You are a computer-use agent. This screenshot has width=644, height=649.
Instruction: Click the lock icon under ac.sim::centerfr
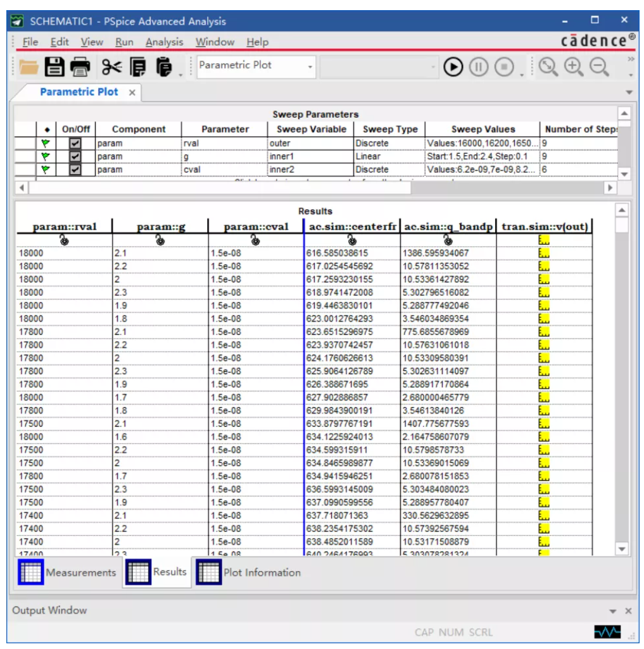pyautogui.click(x=352, y=240)
